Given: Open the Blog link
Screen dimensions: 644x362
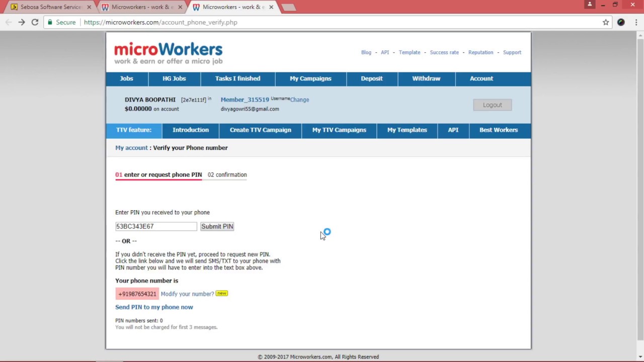Looking at the screenshot, I should tap(366, 52).
